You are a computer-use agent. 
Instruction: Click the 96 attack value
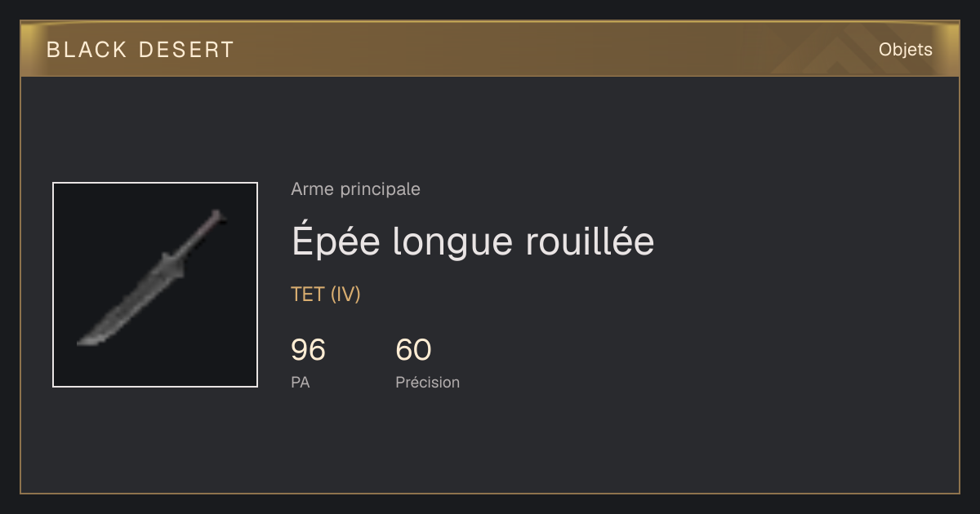(x=309, y=350)
